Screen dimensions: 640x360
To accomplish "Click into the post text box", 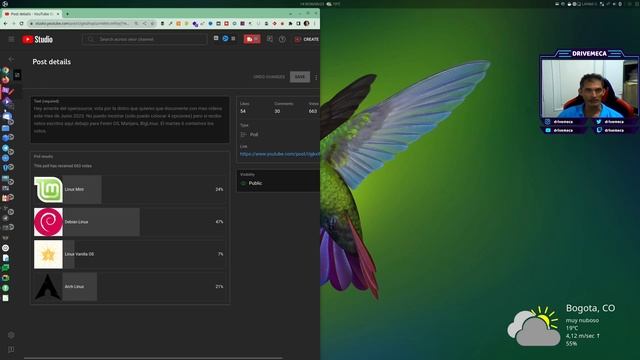I will pos(130,120).
